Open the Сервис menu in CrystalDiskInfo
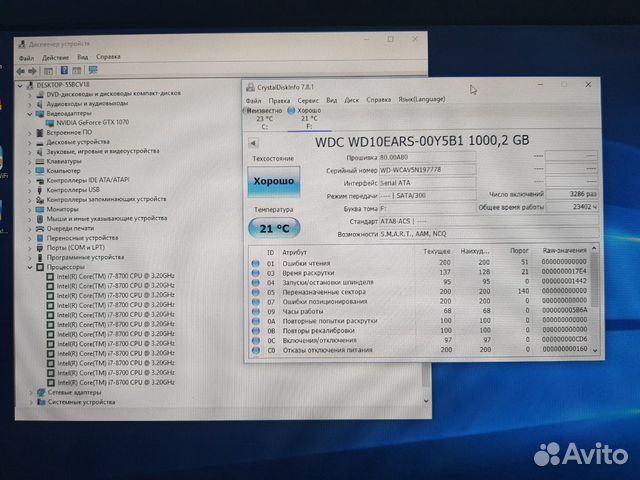This screenshot has width=640, height=480. coord(308,100)
